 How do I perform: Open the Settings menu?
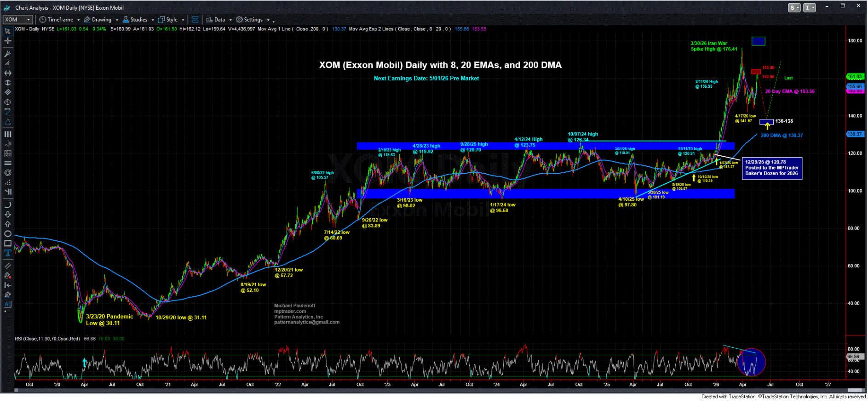[249, 20]
